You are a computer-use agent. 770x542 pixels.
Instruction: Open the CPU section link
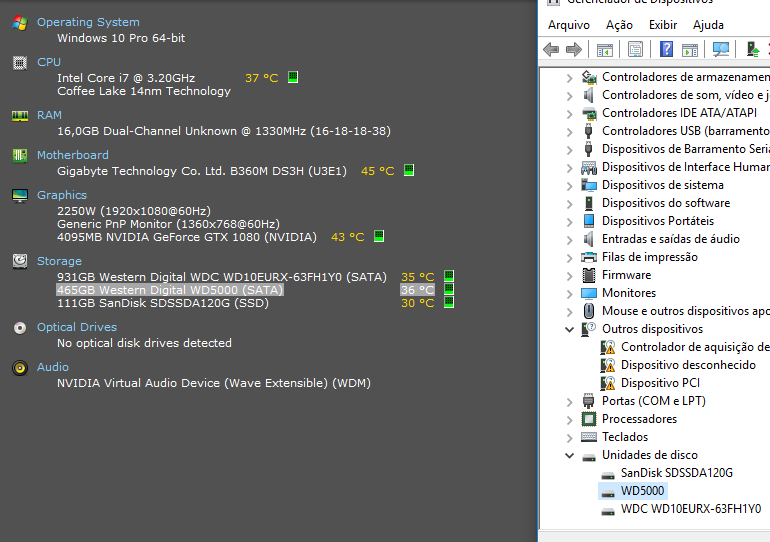pyautogui.click(x=49, y=62)
